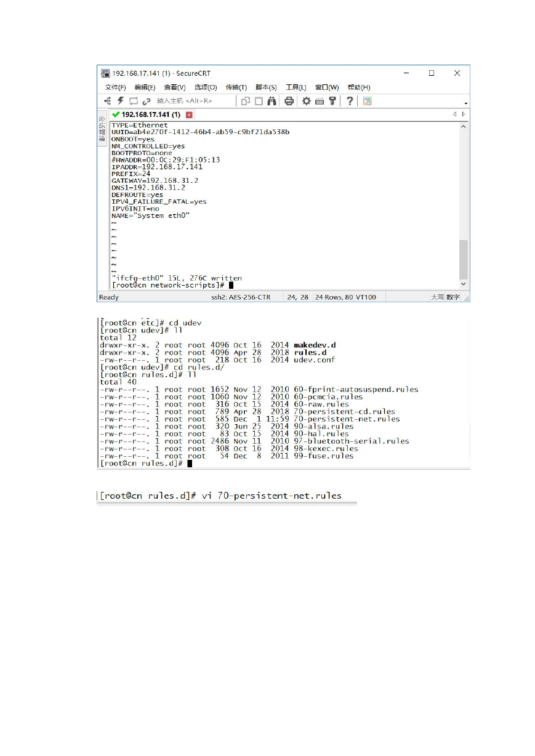Click the DNS1=192.168.31.2 line
535x756 pixels.
tap(148, 187)
